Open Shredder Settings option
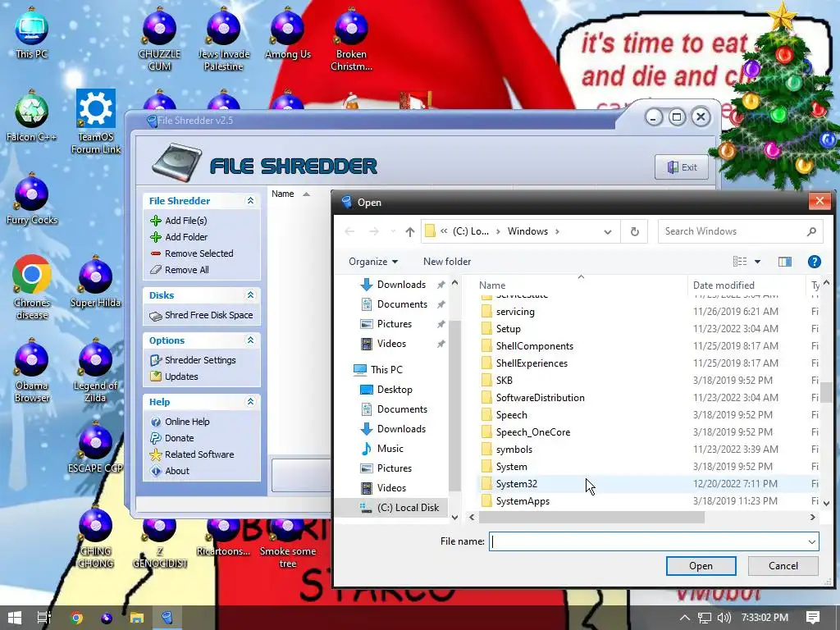 pos(193,360)
